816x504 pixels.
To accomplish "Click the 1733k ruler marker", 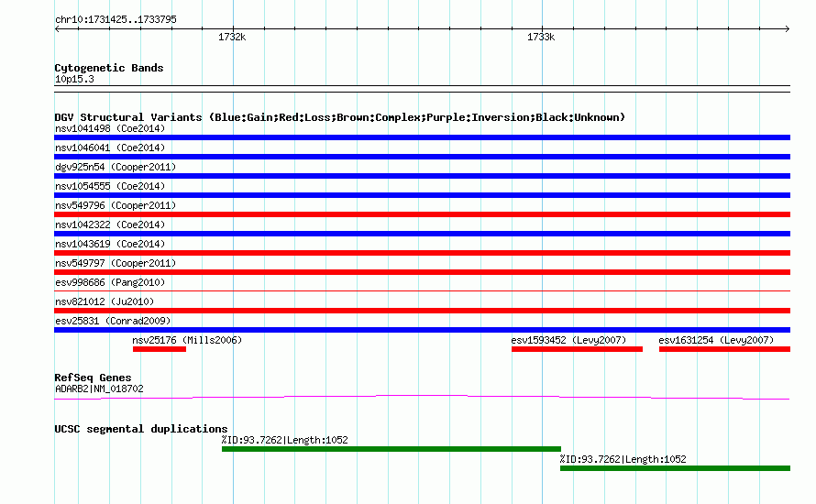I will tap(541, 37).
